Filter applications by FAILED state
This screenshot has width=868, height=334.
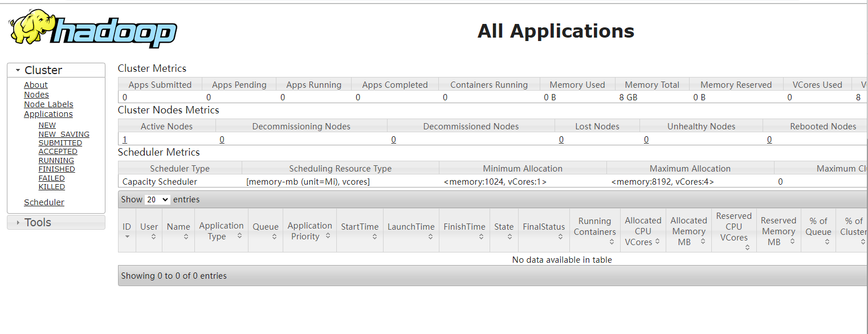coord(52,178)
